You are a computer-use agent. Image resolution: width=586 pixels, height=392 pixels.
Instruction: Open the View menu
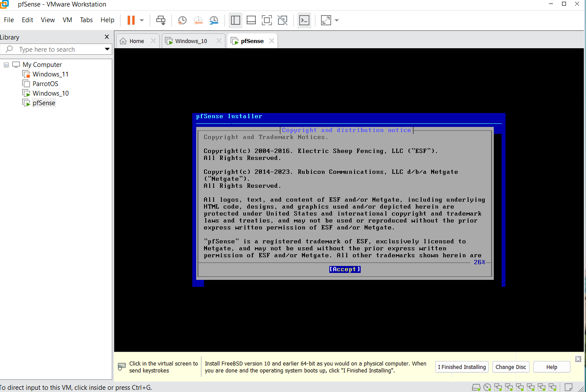[x=48, y=20]
